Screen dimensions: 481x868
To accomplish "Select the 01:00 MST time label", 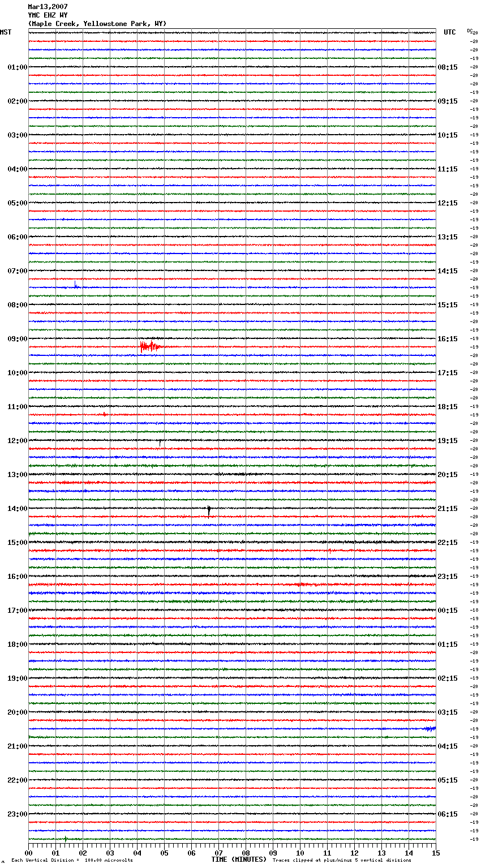I will pos(18,67).
